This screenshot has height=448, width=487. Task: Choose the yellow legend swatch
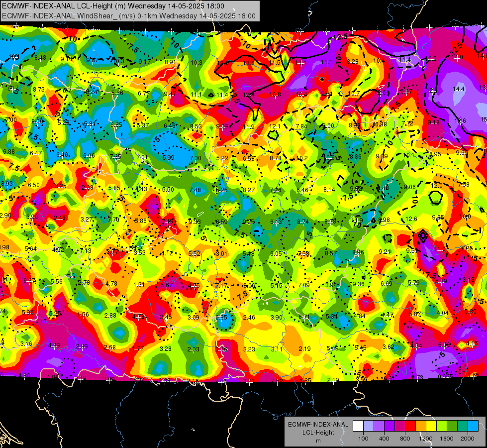[431, 426]
